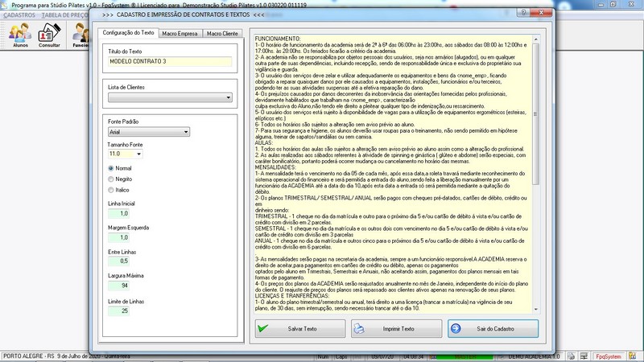644x362 pixels.
Task: Click the AULAS: heading in contract text
Action: pyautogui.click(x=264, y=143)
